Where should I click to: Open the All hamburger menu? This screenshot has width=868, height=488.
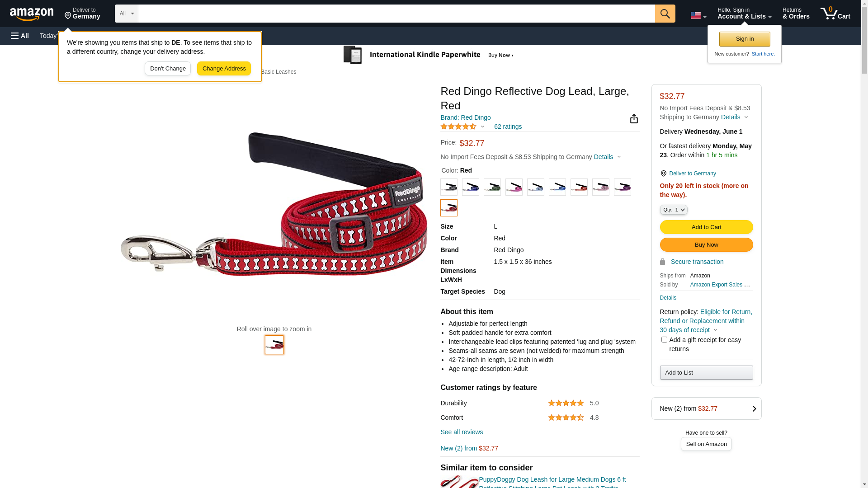[20, 36]
